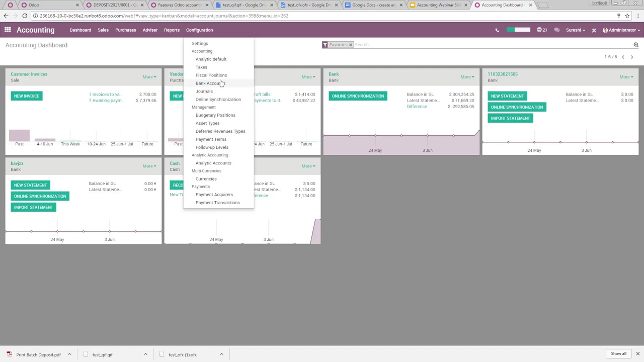Click Import Statement on bavjzz card

(x=33, y=207)
